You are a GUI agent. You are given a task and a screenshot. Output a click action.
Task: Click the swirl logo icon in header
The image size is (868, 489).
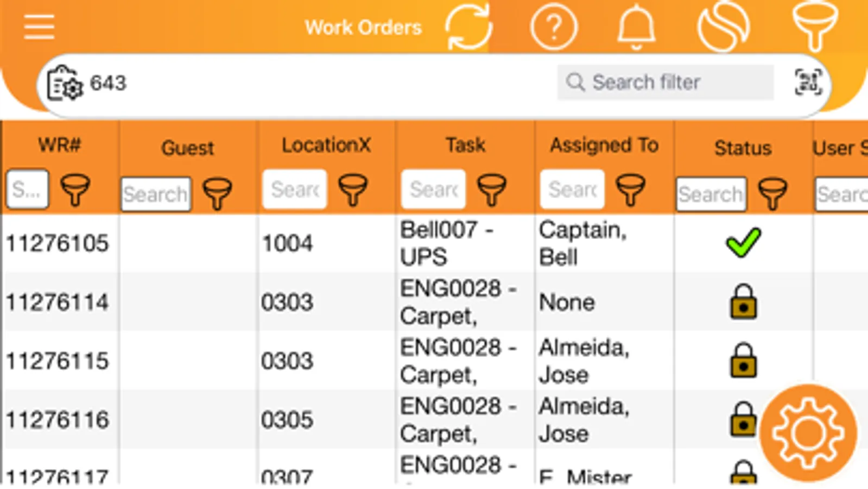[724, 27]
